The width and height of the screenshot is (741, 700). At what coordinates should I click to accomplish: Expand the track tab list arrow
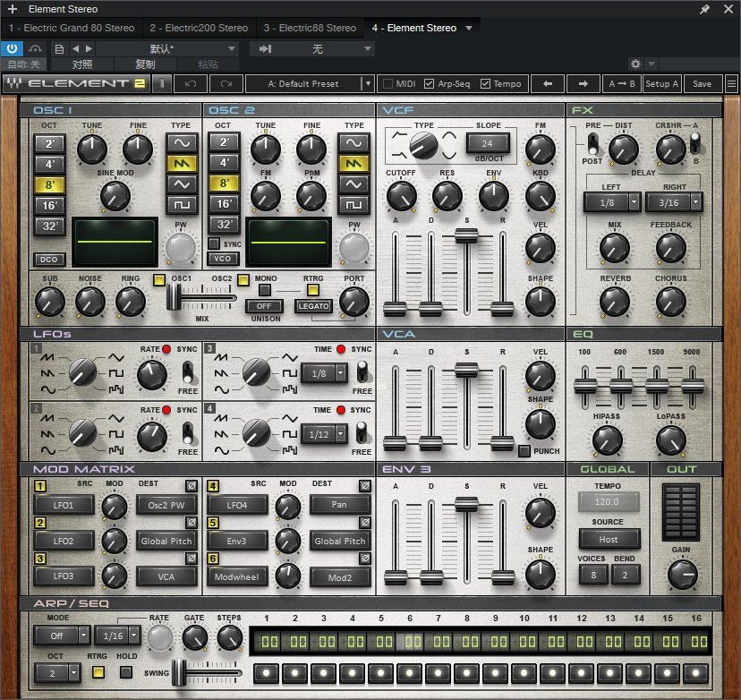tap(469, 28)
